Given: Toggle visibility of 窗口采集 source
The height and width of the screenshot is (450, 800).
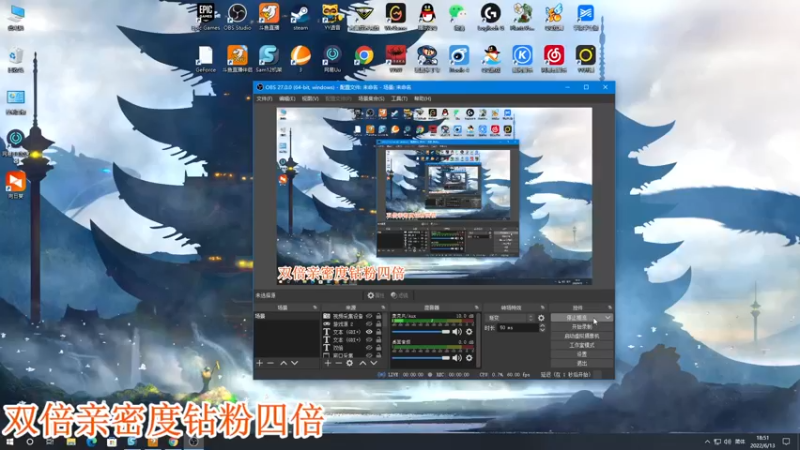Looking at the screenshot, I should (x=369, y=355).
